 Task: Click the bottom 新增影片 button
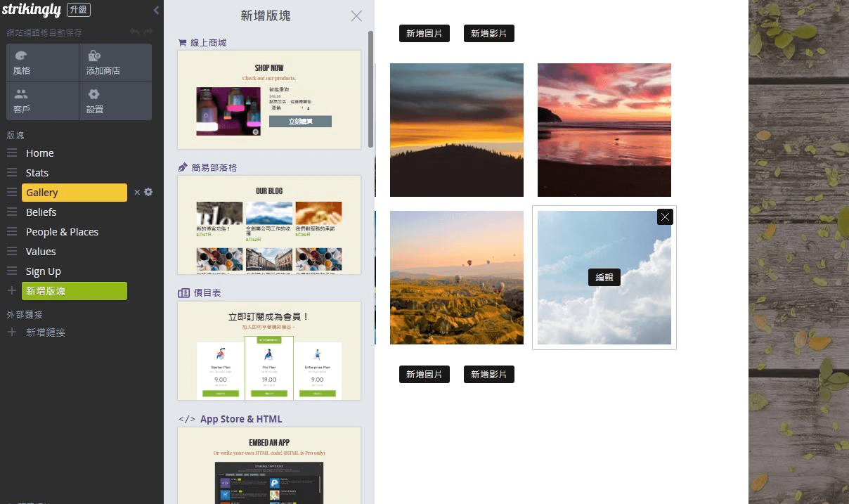pos(488,375)
